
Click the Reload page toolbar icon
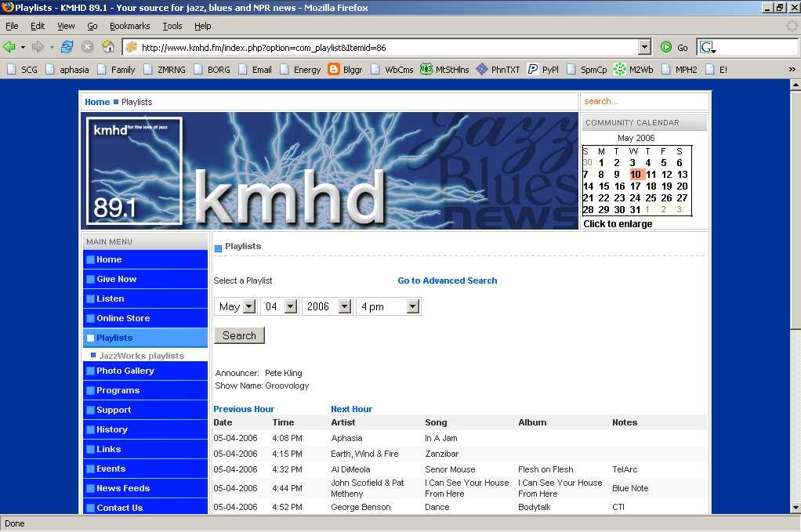[x=66, y=47]
